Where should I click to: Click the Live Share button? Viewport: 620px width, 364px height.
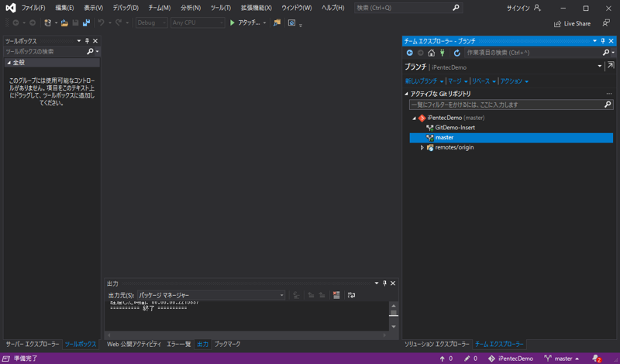click(x=572, y=24)
